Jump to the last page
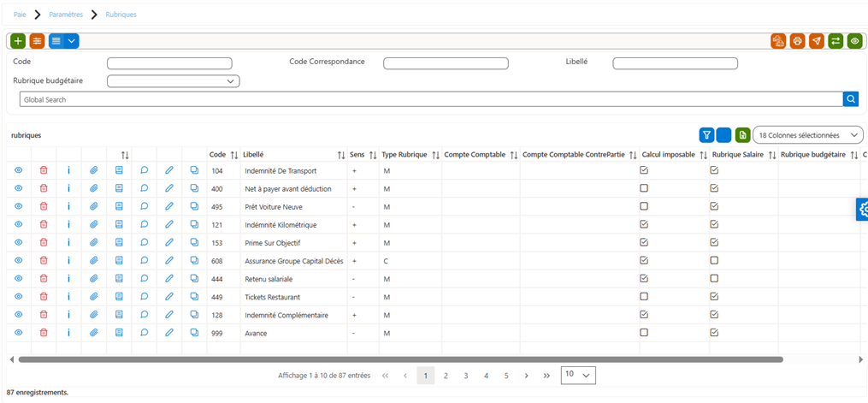868x403 pixels. tap(546, 376)
